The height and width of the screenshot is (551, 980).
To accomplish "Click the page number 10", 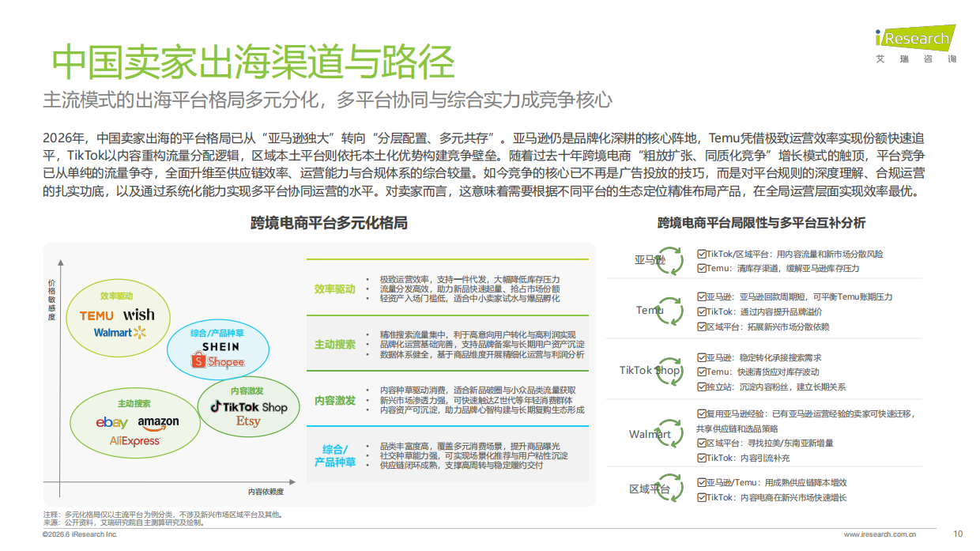I will pyautogui.click(x=958, y=534).
